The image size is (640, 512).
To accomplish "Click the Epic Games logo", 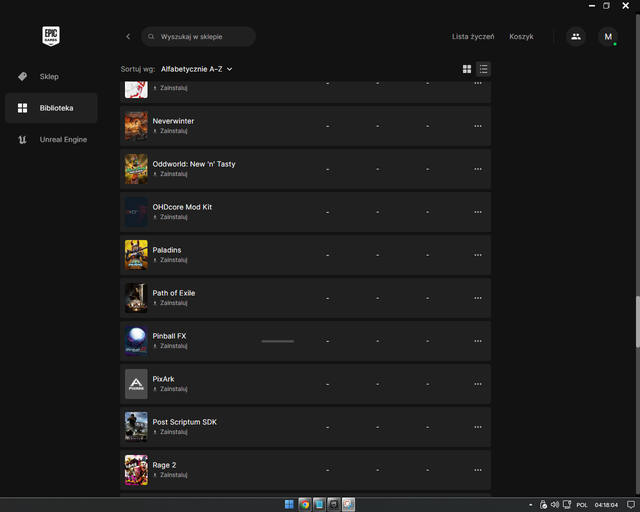I will pyautogui.click(x=51, y=36).
